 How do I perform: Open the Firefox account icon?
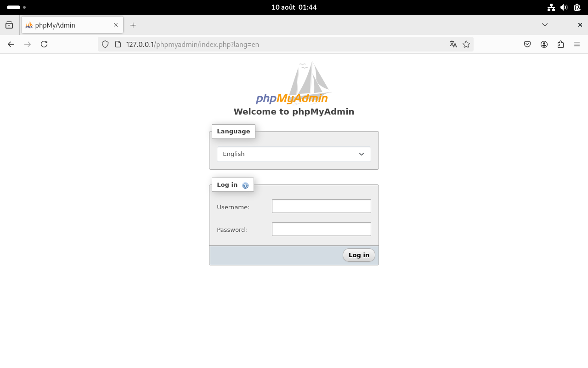(544, 44)
